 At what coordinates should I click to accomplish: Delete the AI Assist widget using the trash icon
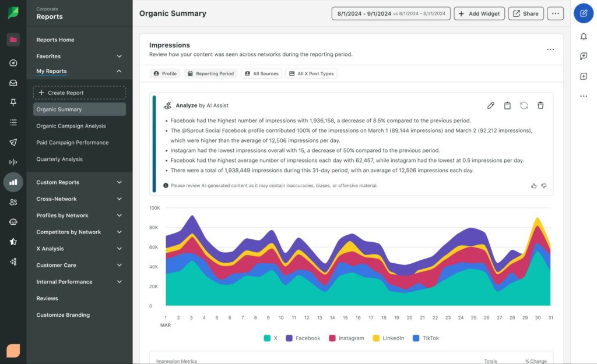[x=540, y=105]
